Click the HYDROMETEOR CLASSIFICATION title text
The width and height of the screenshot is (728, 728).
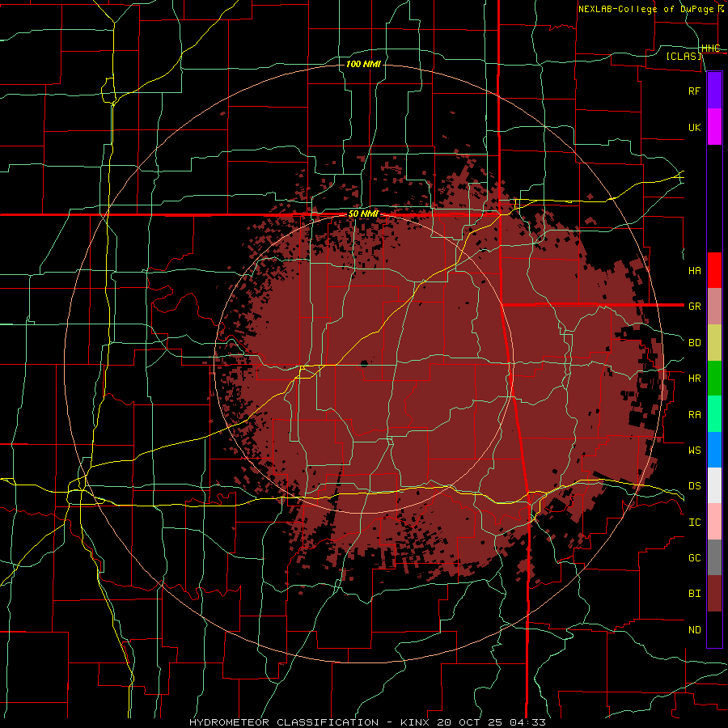284,722
